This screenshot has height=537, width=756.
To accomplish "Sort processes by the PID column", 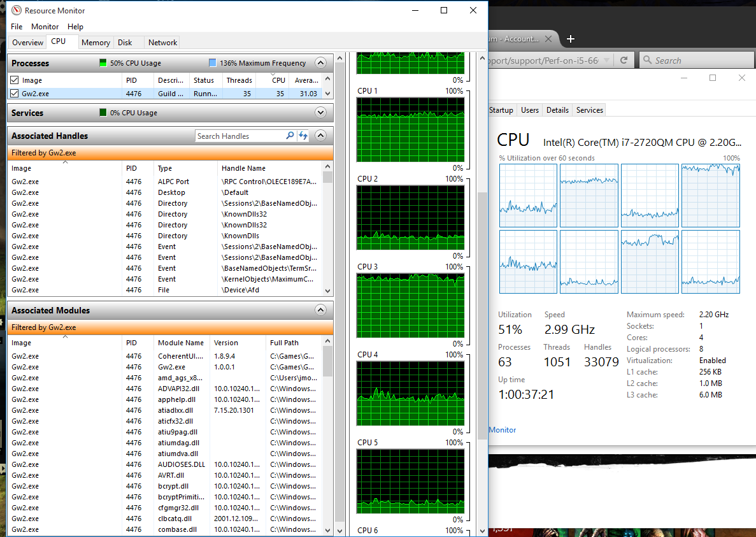I will (x=138, y=80).
